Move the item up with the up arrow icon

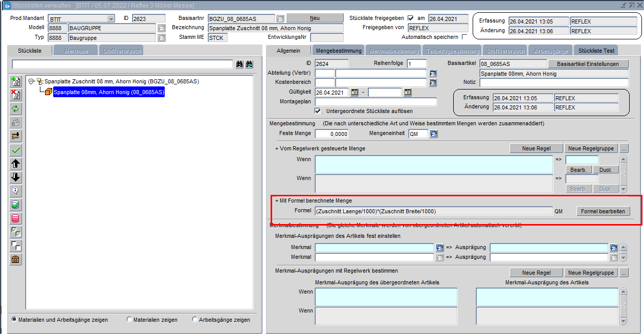16,164
